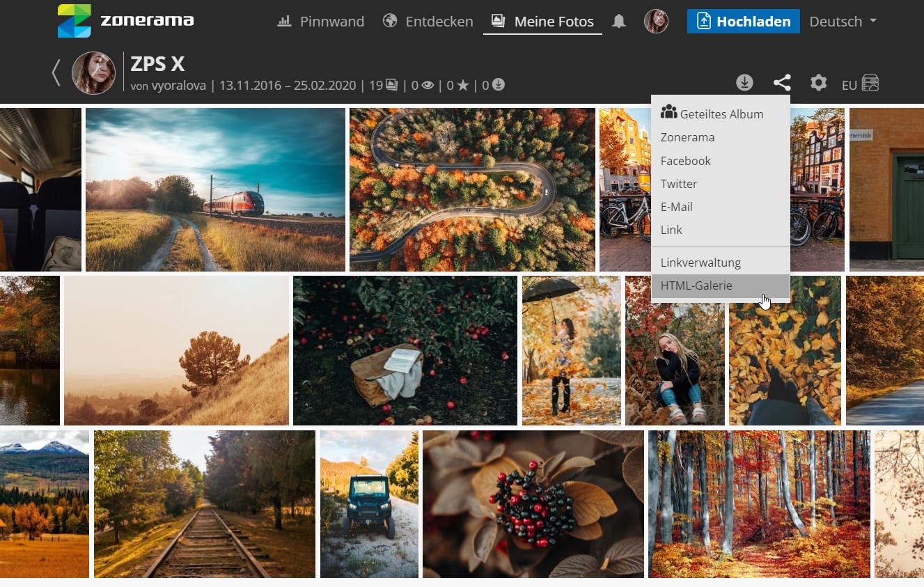Switch to the Entdecken tab
The height and width of the screenshot is (587, 924).
(428, 22)
